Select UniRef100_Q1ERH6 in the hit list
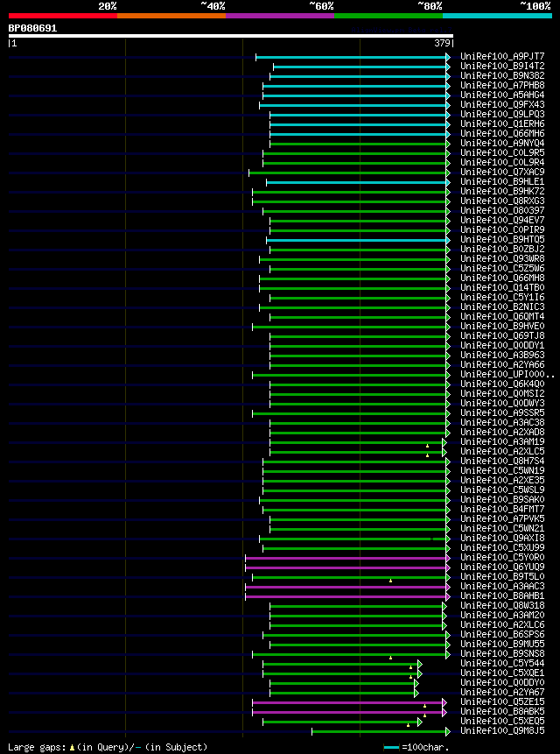Image resolution: width=560 pixels, height=754 pixels. [502, 124]
